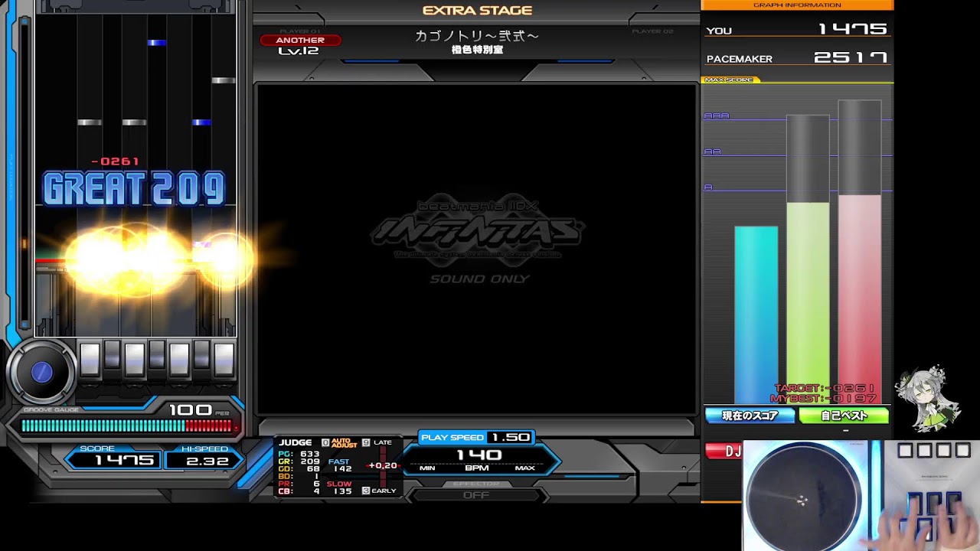
Task: Click the Lv.12 level text
Action: tap(299, 51)
